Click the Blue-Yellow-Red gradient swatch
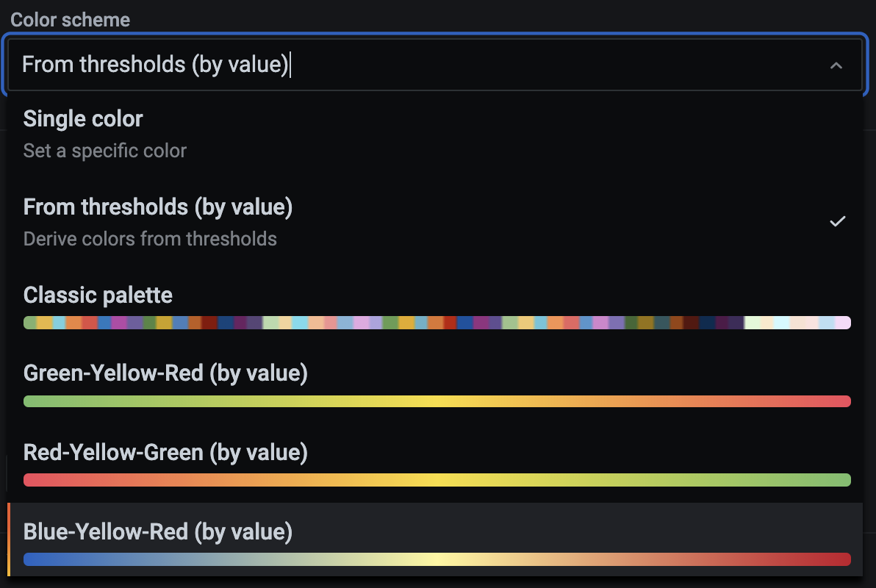The image size is (876, 588). [438, 559]
